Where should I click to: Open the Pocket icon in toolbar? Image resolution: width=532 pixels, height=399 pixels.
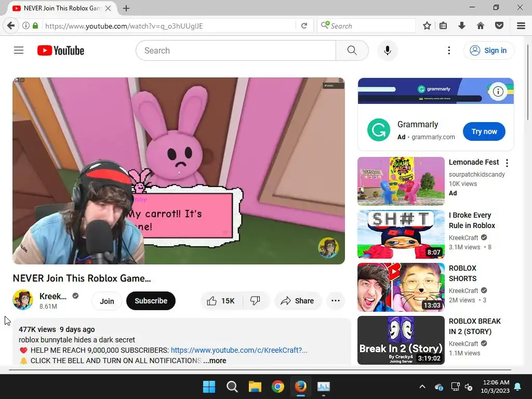point(499,26)
